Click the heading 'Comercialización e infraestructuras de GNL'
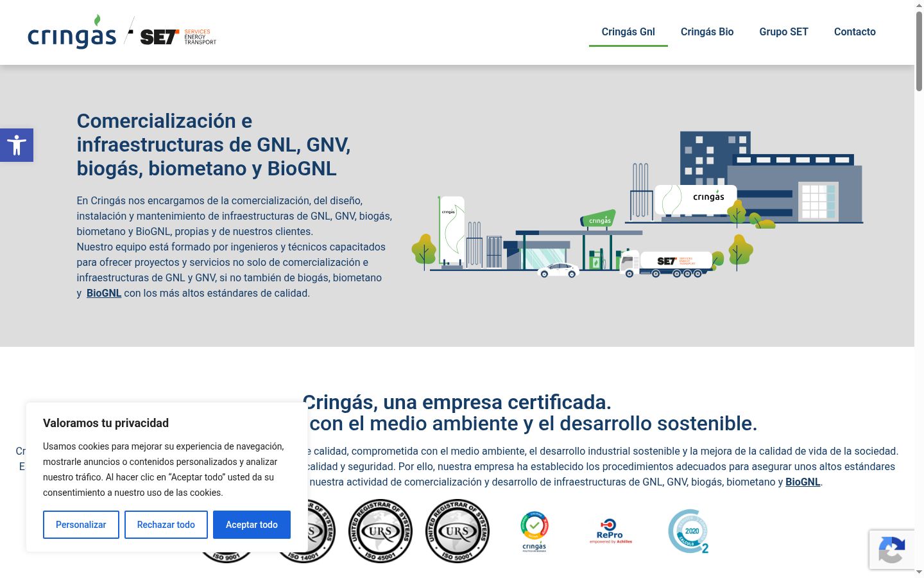Screen dimensions: 924x578 [214, 144]
